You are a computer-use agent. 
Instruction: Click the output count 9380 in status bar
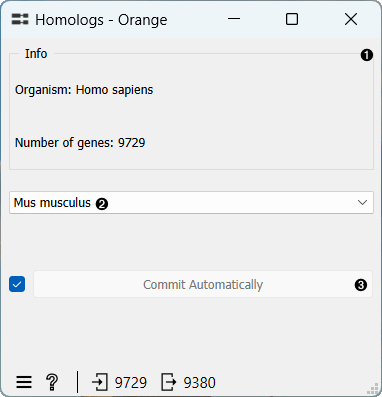(200, 383)
